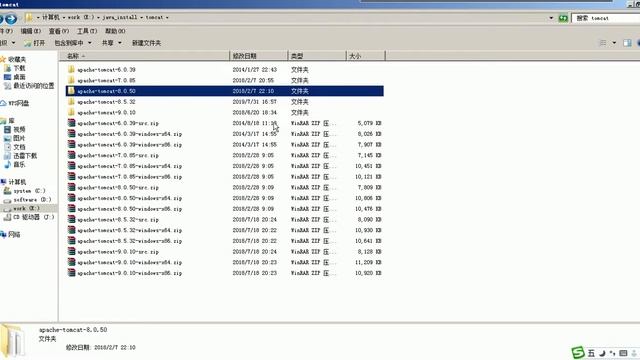Viewport: 640px width, 360px height.
Task: Click the zip icon of apache-tomcat-7.0.85-src.zip
Action: point(71,155)
